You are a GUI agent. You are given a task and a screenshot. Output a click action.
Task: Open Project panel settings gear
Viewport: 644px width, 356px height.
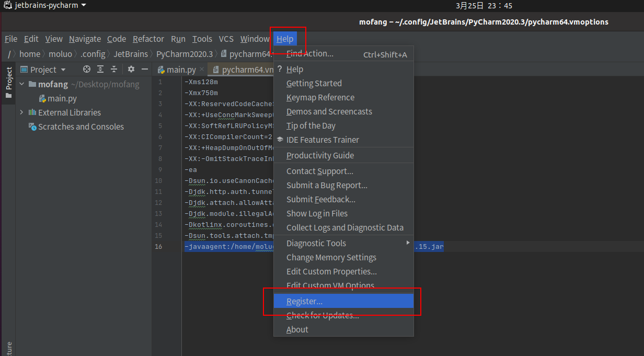coord(131,70)
